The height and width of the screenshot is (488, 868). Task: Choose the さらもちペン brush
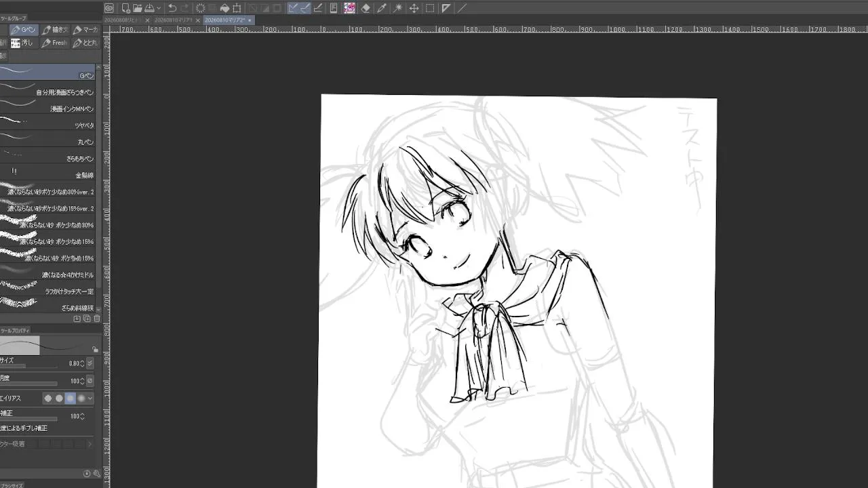point(47,155)
